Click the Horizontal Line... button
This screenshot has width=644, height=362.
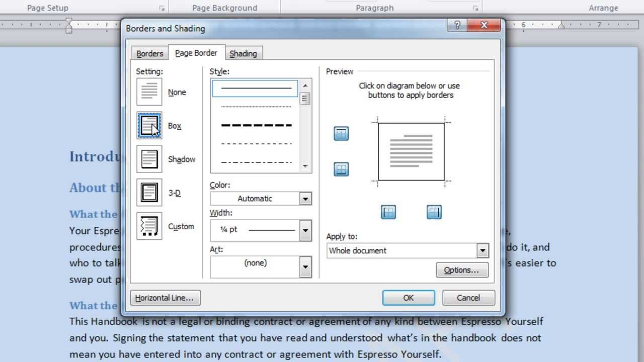tap(165, 298)
